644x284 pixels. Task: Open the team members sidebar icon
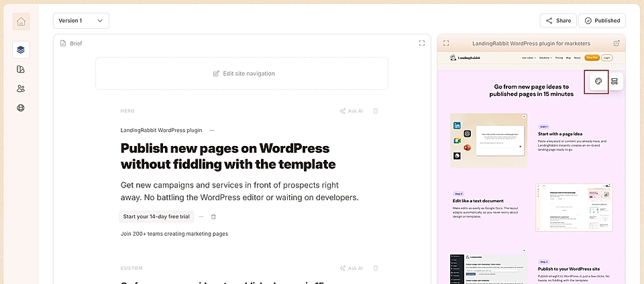pos(21,88)
